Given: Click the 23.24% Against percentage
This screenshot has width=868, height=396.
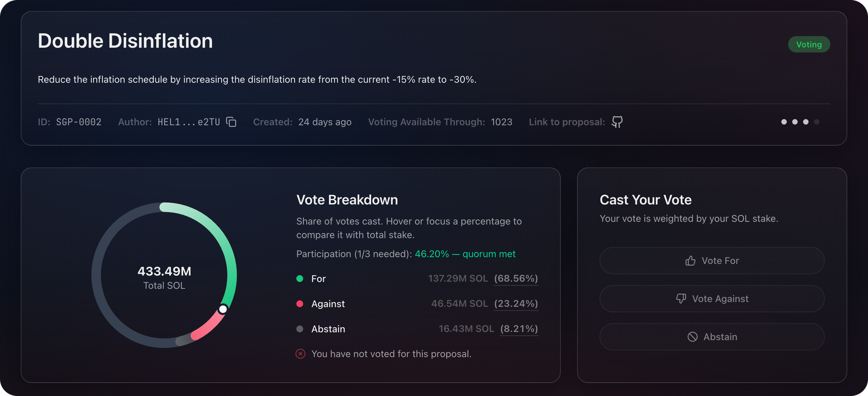Looking at the screenshot, I should pyautogui.click(x=516, y=304).
